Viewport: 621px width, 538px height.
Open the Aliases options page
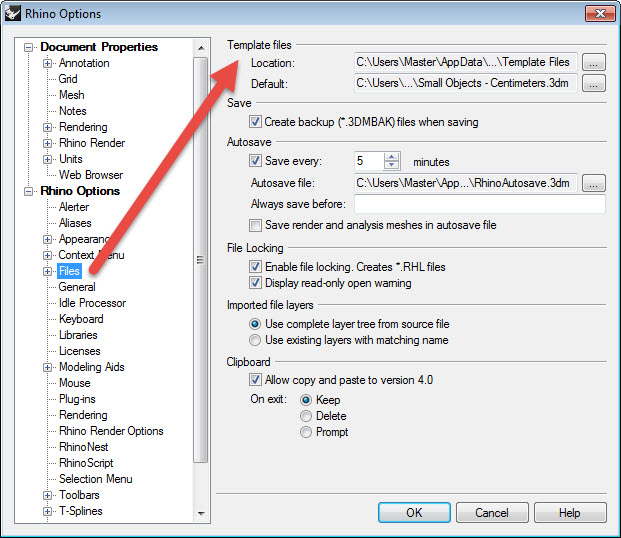pos(75,223)
